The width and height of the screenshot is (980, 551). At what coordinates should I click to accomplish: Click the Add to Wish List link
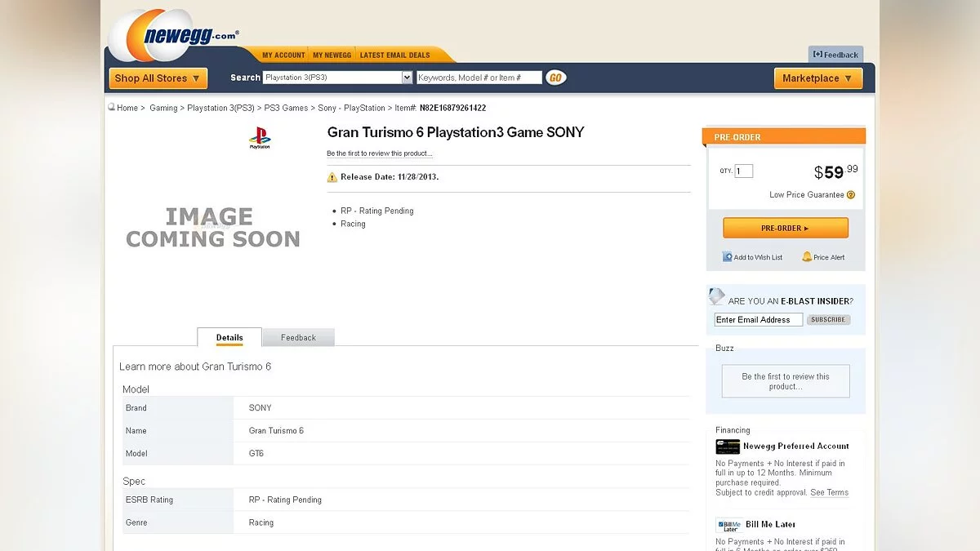coord(758,257)
